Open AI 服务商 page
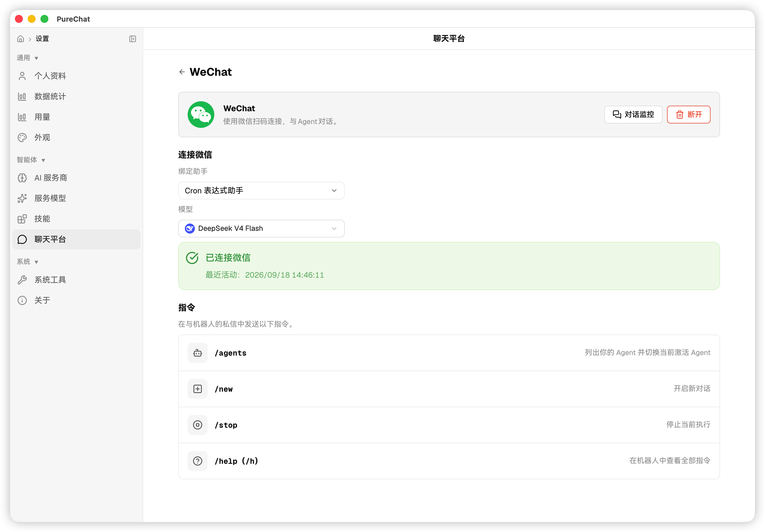Image resolution: width=765 pixels, height=532 pixels. (76, 178)
